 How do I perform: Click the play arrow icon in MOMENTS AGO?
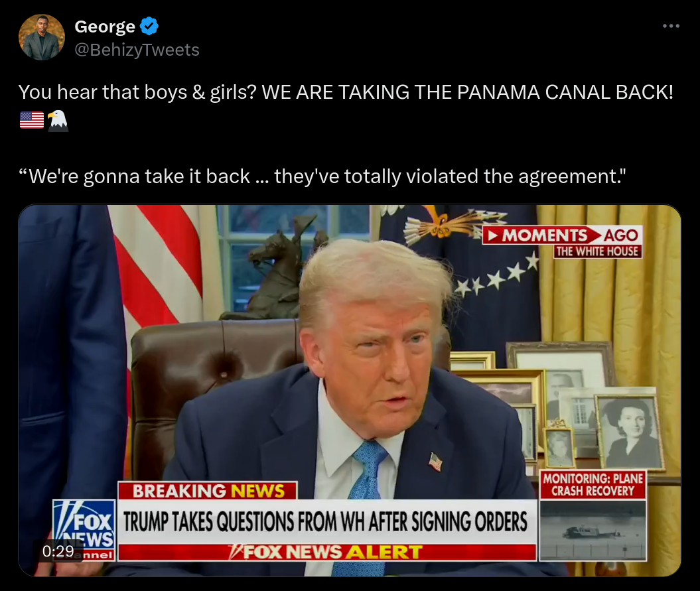[x=492, y=235]
